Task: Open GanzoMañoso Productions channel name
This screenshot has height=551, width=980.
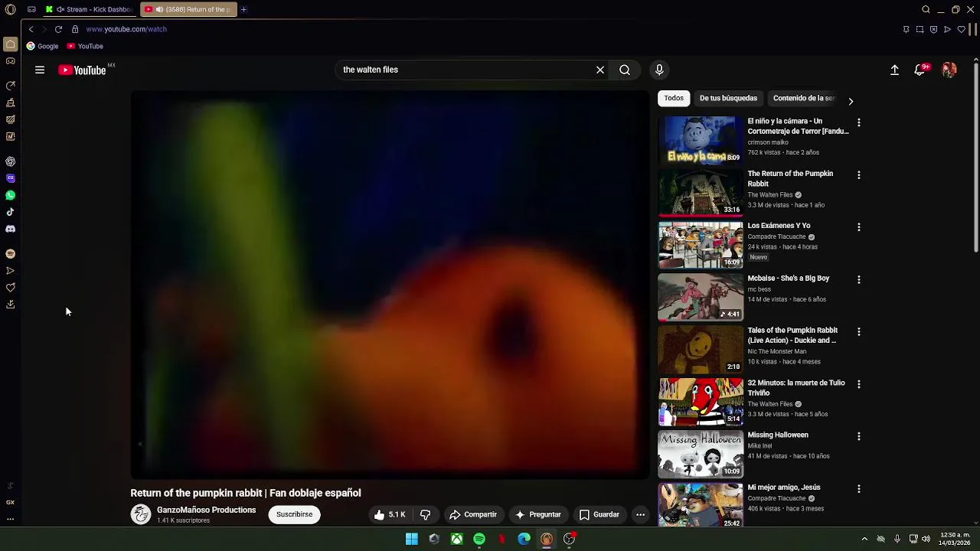Action: (x=206, y=510)
